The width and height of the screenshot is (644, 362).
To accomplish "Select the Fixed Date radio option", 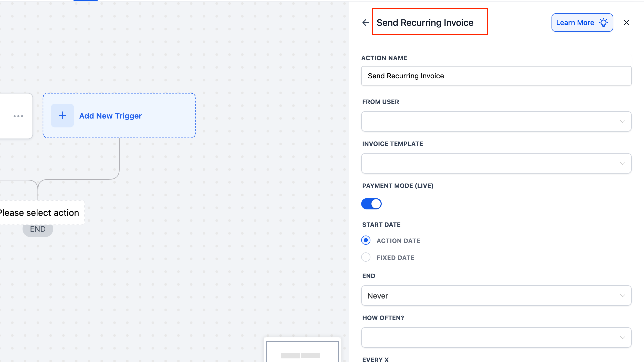I will 366,257.
